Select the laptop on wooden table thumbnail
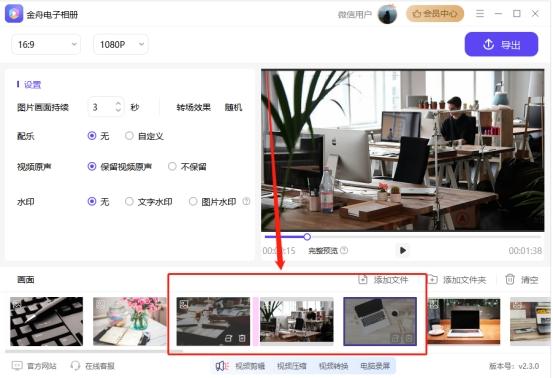 pyautogui.click(x=463, y=321)
